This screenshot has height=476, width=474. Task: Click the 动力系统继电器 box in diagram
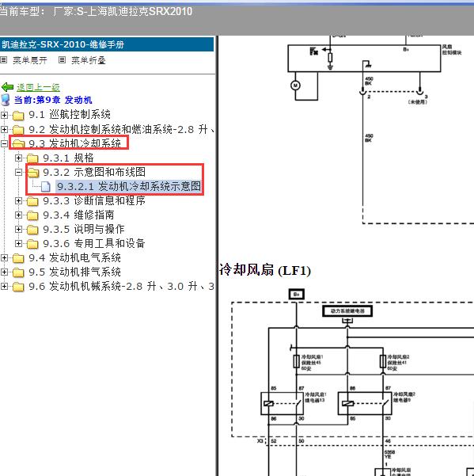pos(347,311)
